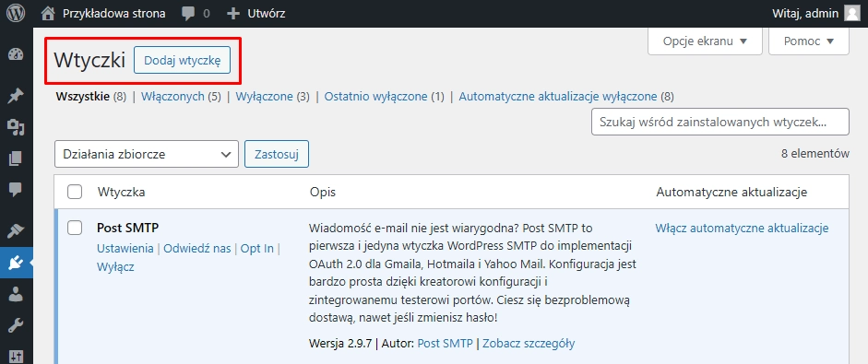Screen dimensions: 868x364
Task: Expand the Opcje ekranu panel
Action: tap(705, 41)
